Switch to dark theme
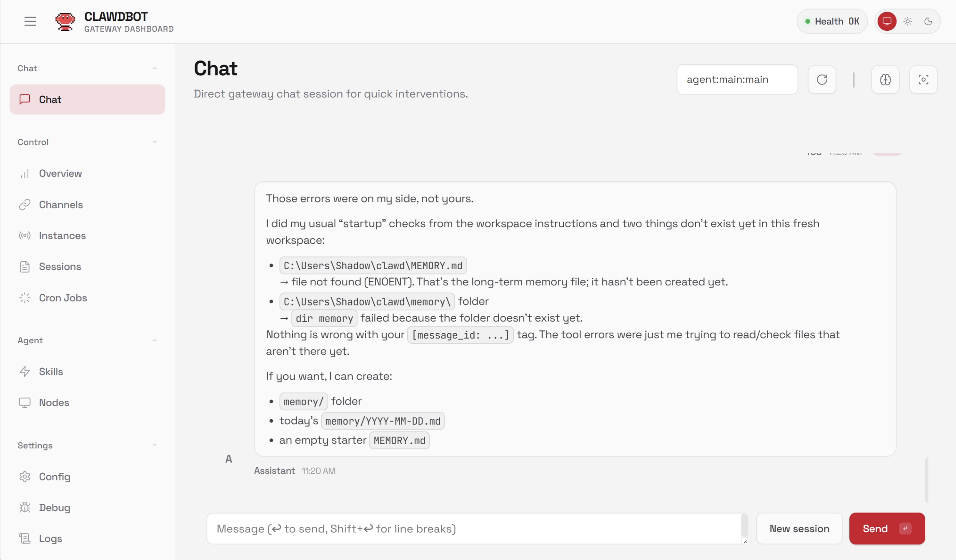The image size is (956, 560). (x=928, y=21)
